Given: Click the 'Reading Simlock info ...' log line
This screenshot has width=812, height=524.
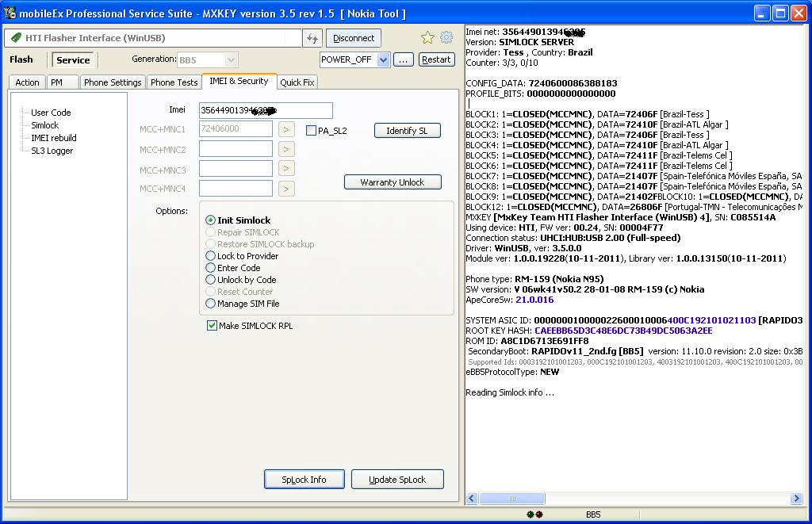Looking at the screenshot, I should tap(510, 392).
